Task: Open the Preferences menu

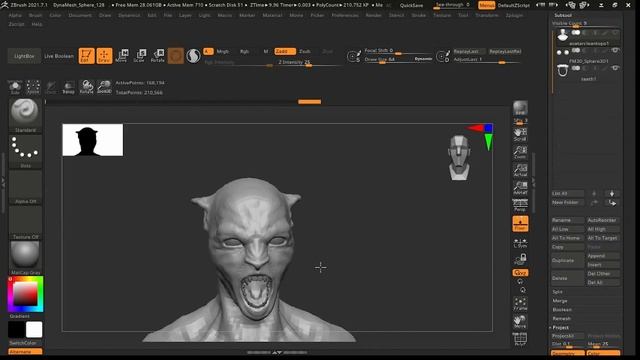Action: click(x=345, y=15)
